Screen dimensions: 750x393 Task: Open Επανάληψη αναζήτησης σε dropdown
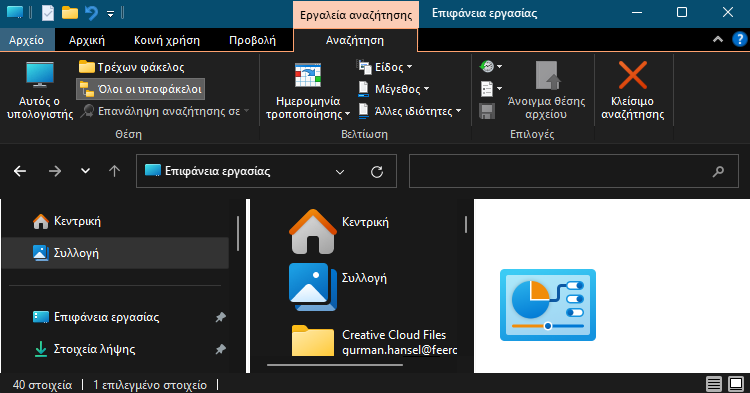click(165, 111)
